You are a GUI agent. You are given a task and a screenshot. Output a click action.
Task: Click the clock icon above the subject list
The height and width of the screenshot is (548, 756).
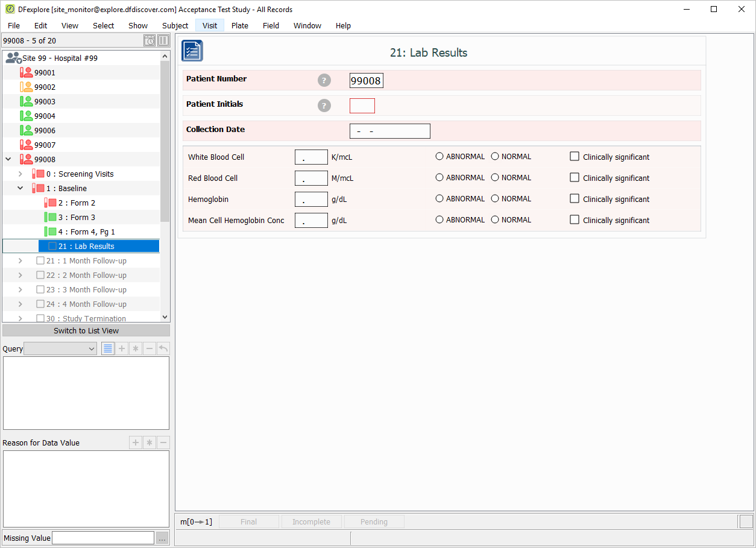coord(150,40)
